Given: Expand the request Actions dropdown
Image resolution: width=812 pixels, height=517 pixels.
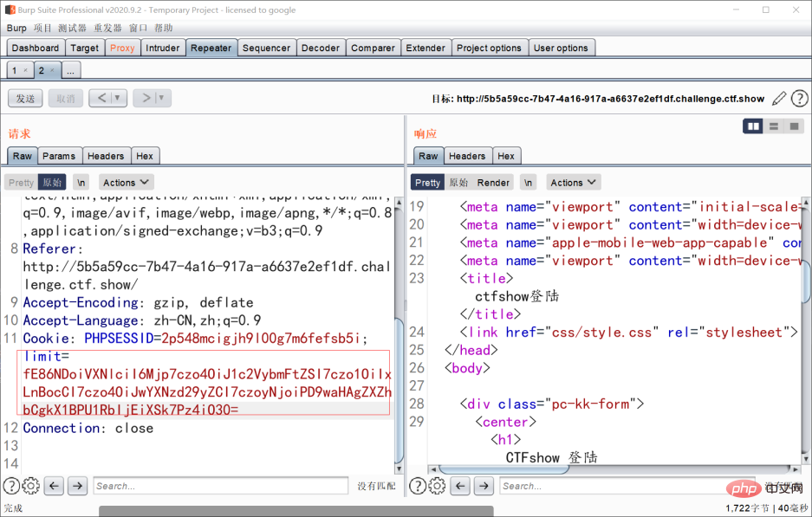Looking at the screenshot, I should click(x=126, y=183).
